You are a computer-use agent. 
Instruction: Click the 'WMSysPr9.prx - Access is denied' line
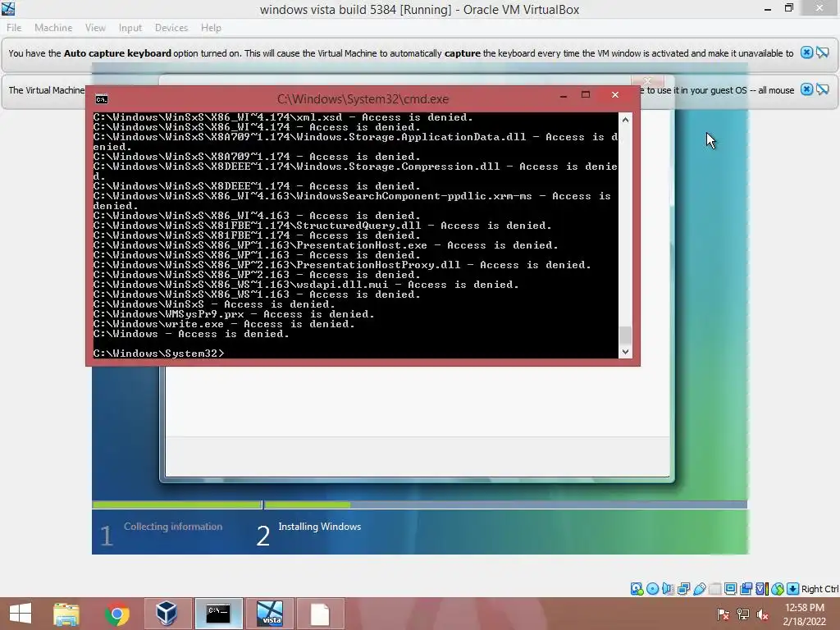[x=234, y=314]
